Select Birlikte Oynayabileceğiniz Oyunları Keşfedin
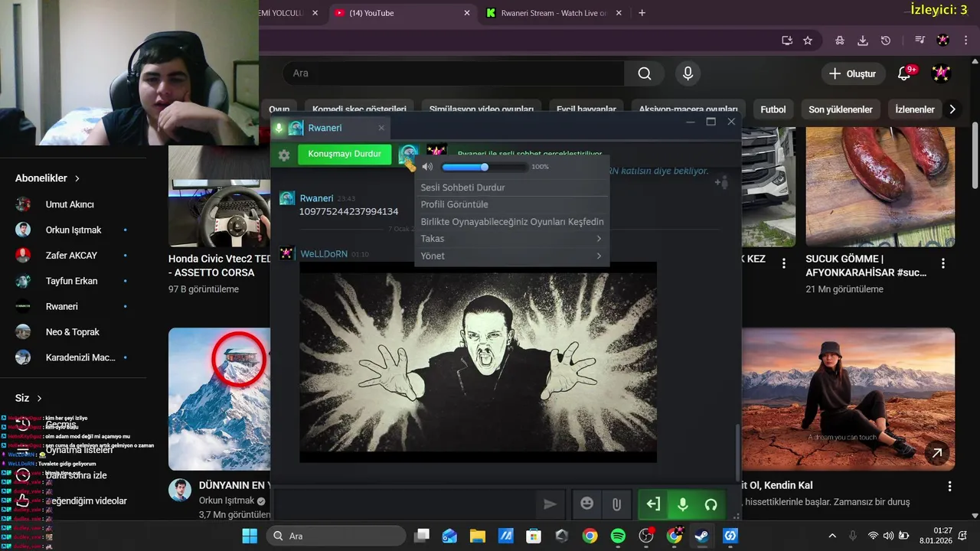 (x=512, y=222)
